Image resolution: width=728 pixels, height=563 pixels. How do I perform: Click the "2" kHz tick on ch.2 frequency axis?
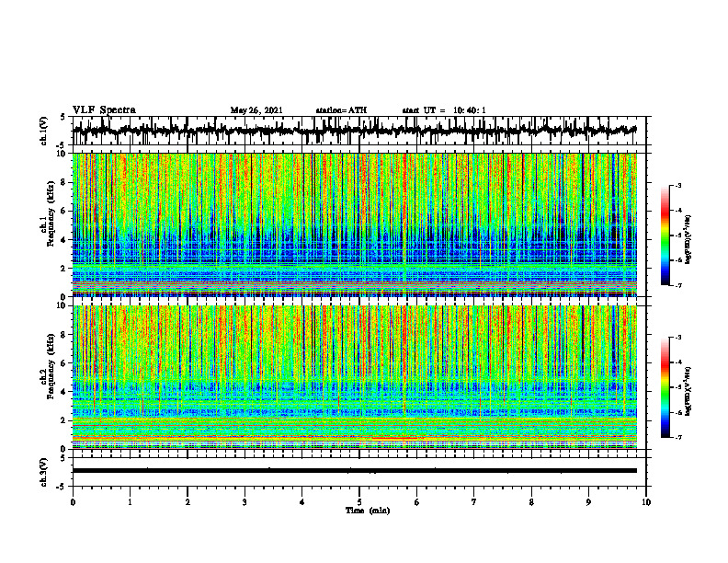click(63, 420)
